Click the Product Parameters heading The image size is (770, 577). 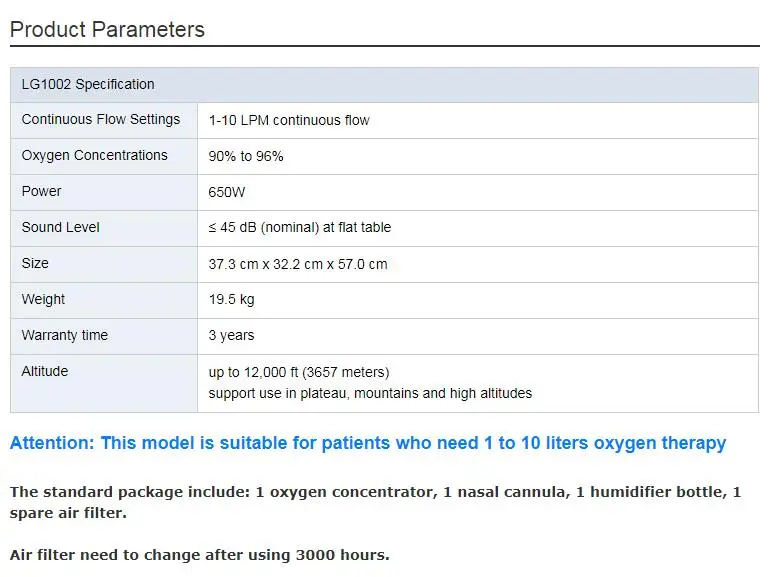pyautogui.click(x=107, y=30)
